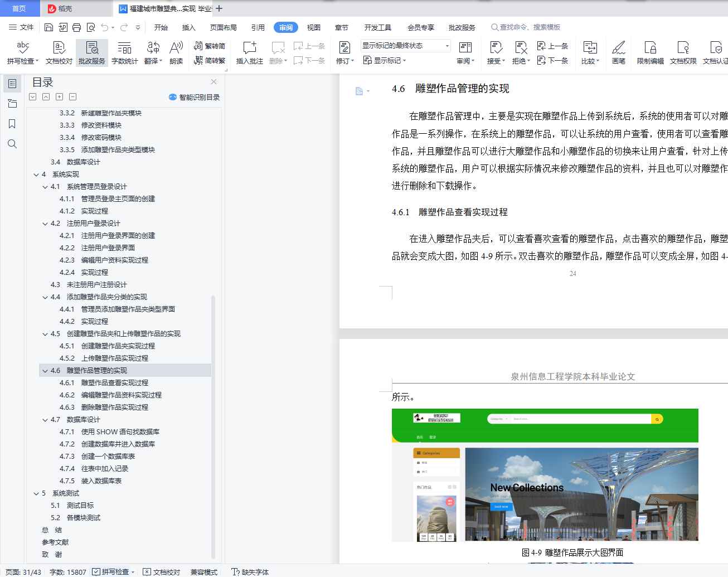
Task: Open the bookmark icon in the left sidebar
Action: click(12, 124)
